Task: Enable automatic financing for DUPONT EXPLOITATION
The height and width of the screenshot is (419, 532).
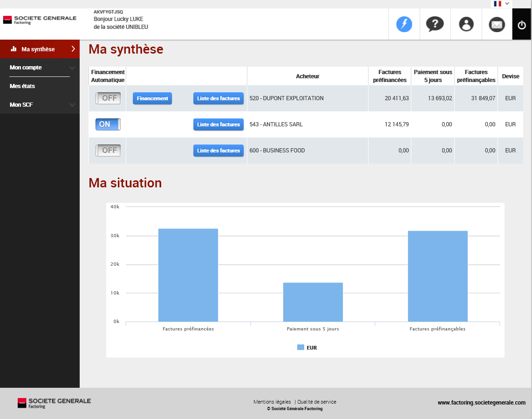Action: pyautogui.click(x=108, y=98)
